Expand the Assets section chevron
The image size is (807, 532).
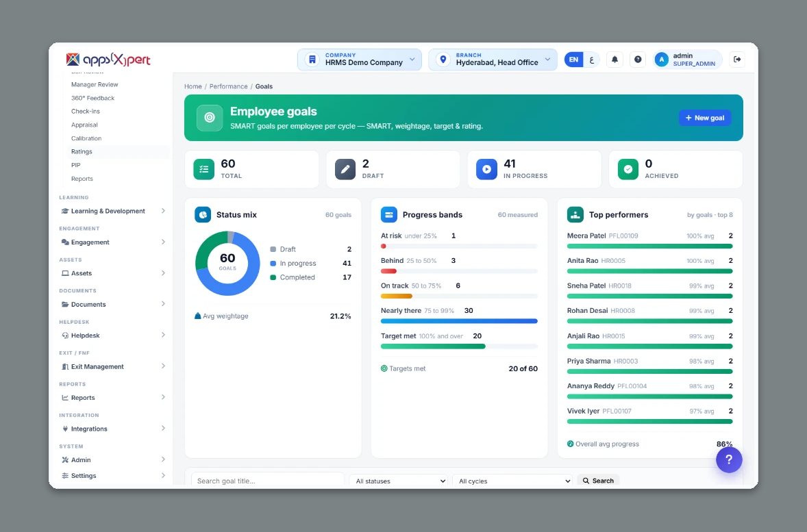coord(163,273)
